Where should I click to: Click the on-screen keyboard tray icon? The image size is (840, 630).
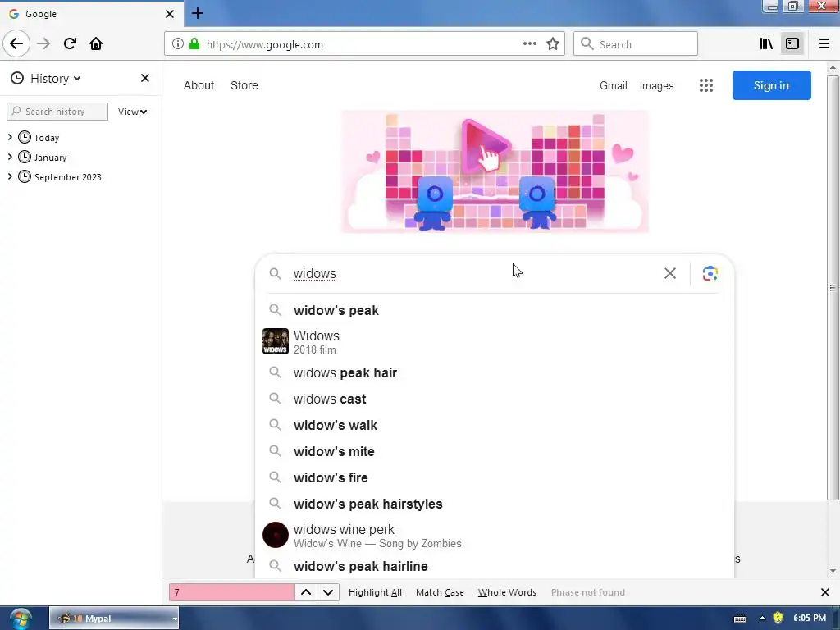[740, 619]
